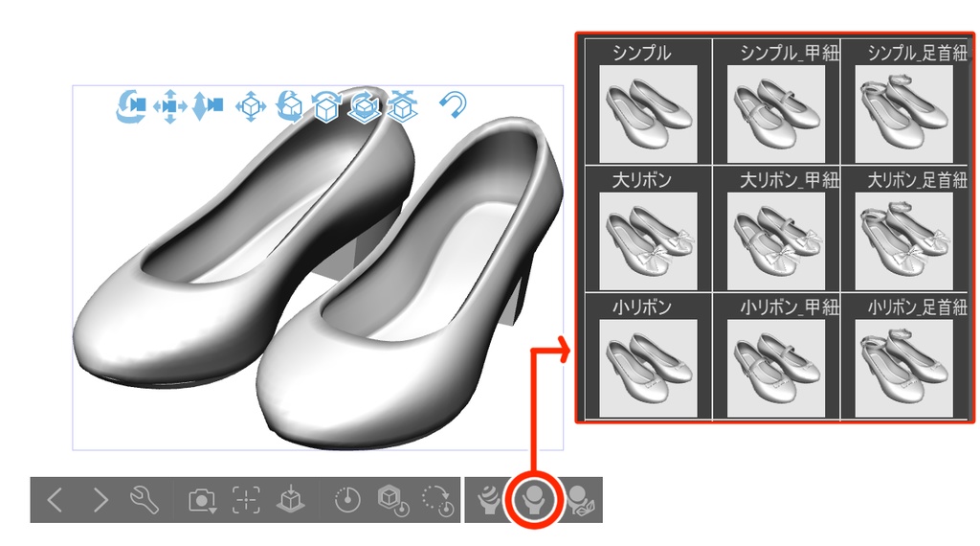Select next 3D object with right chevron

(x=100, y=500)
